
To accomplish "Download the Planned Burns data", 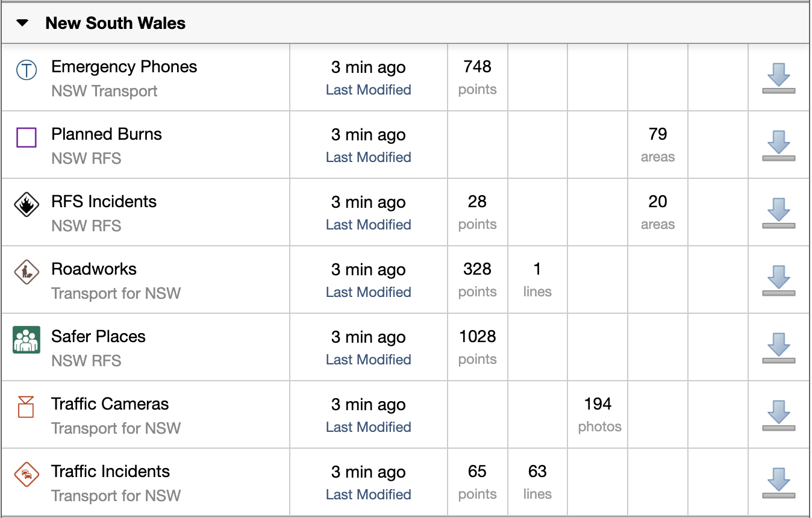I will 778,146.
